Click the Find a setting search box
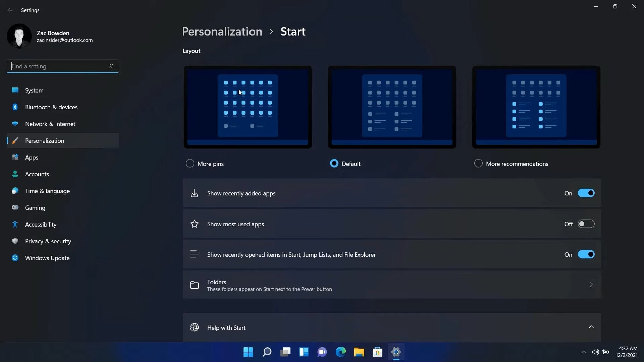Screen dimensions: 644x362 point(62,66)
